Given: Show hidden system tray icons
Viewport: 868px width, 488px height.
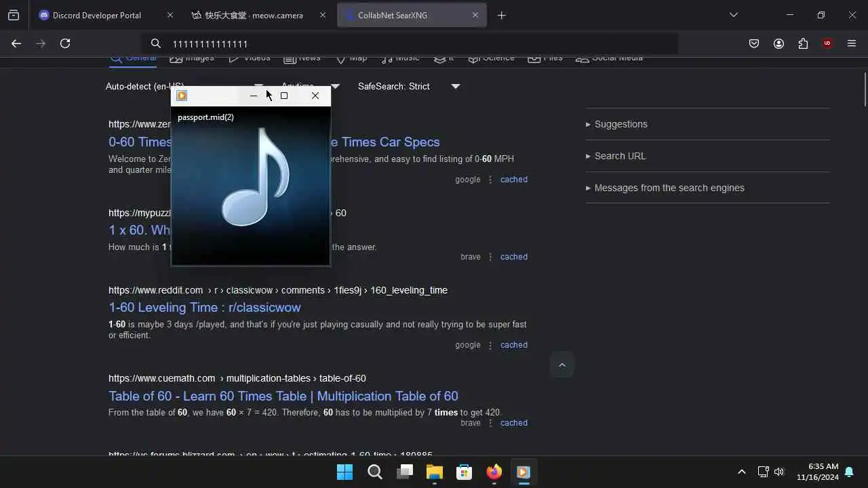Looking at the screenshot, I should pyautogui.click(x=741, y=472).
